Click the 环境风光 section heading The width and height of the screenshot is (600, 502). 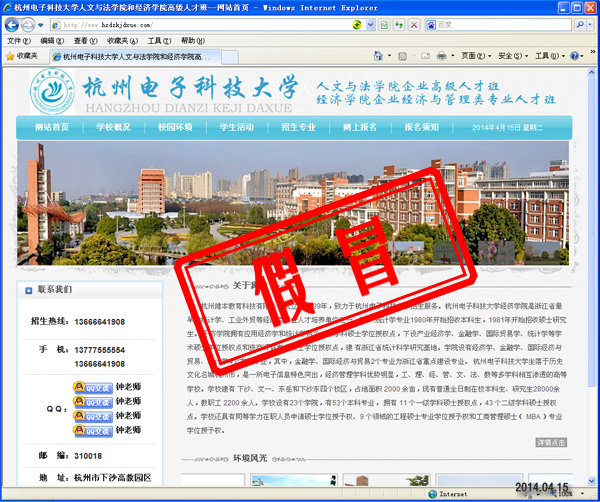(x=250, y=458)
